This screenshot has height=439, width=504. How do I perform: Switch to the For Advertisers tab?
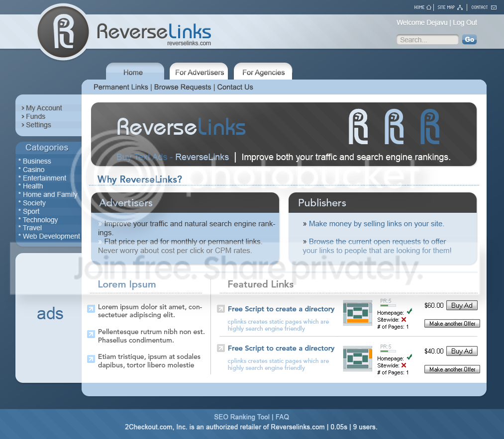pyautogui.click(x=199, y=72)
